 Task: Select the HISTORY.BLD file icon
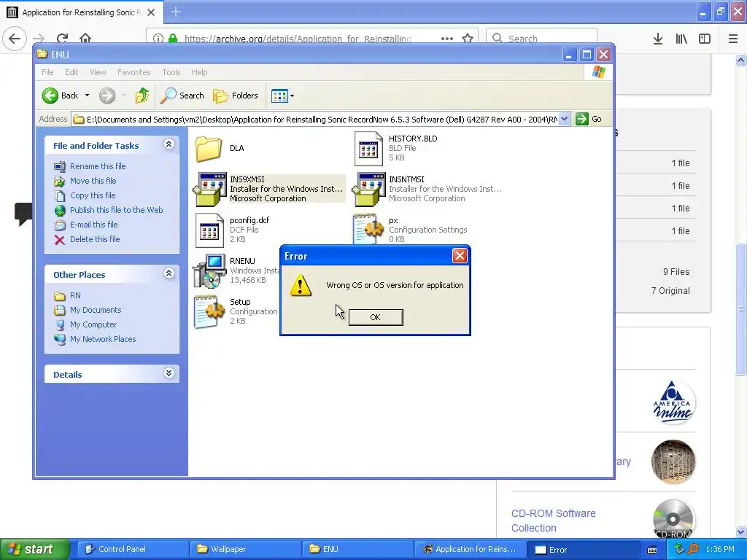tap(368, 149)
